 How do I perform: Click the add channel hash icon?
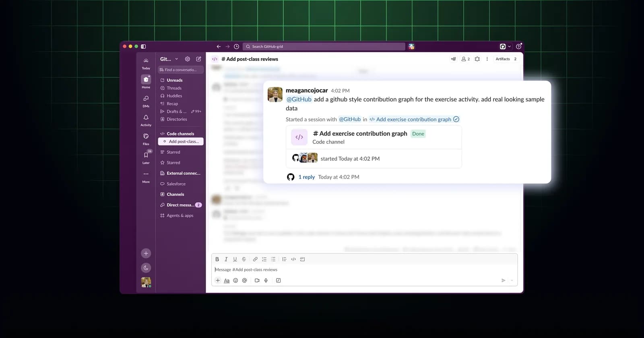tap(453, 59)
